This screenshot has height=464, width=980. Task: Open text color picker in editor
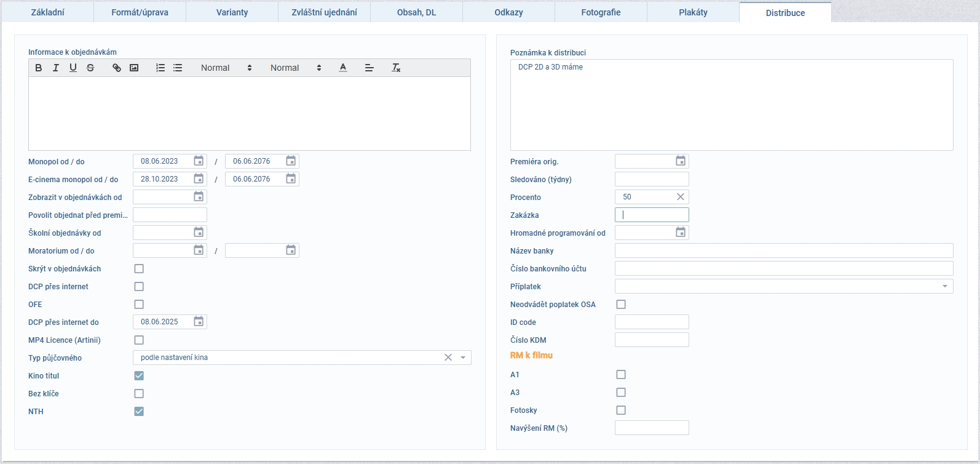(343, 68)
